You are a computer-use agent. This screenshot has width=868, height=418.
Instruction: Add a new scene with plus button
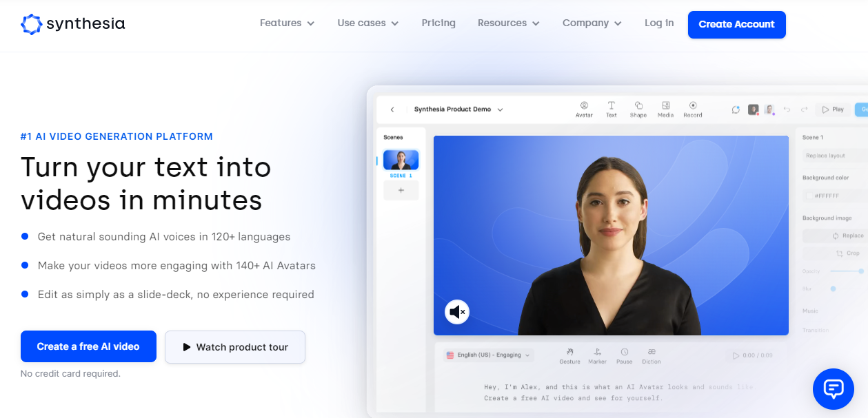401,190
